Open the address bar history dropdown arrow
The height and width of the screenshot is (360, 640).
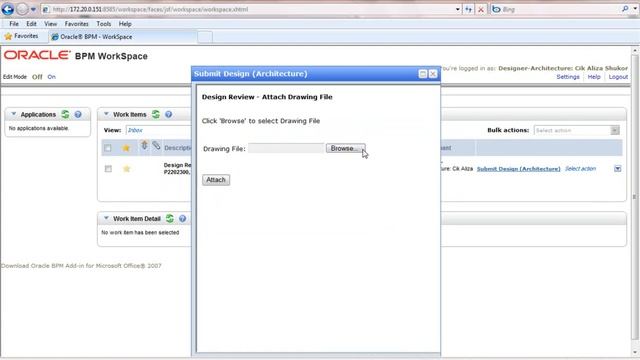tap(458, 9)
